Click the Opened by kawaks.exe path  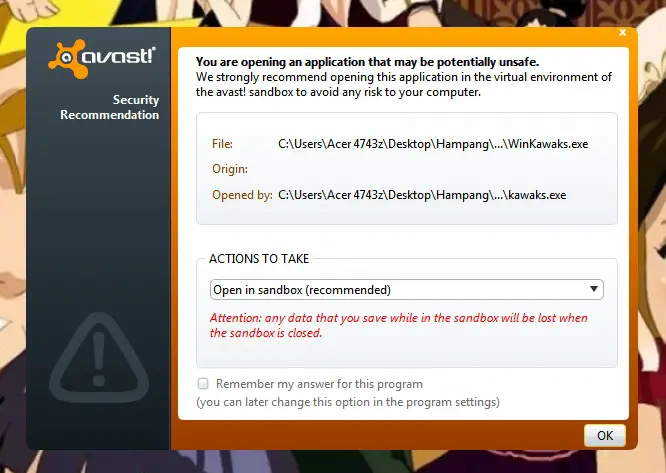(422, 195)
